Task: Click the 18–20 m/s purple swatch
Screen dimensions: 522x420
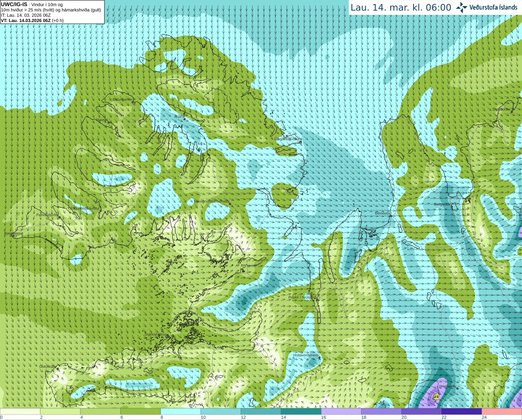Action: pos(382,411)
